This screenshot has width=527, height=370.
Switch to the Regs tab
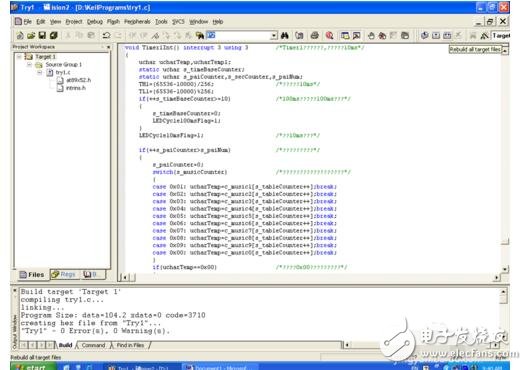64,275
